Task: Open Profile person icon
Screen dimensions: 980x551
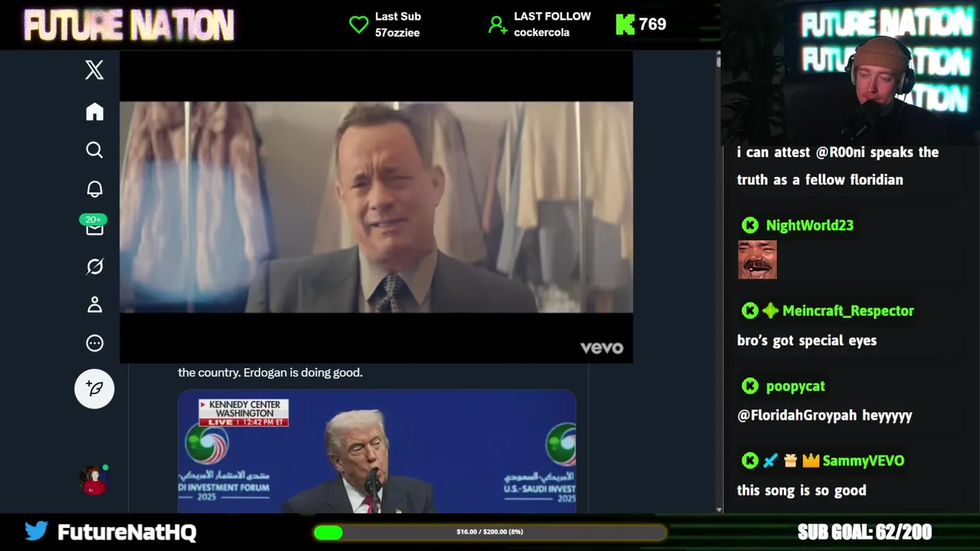Action: tap(94, 305)
